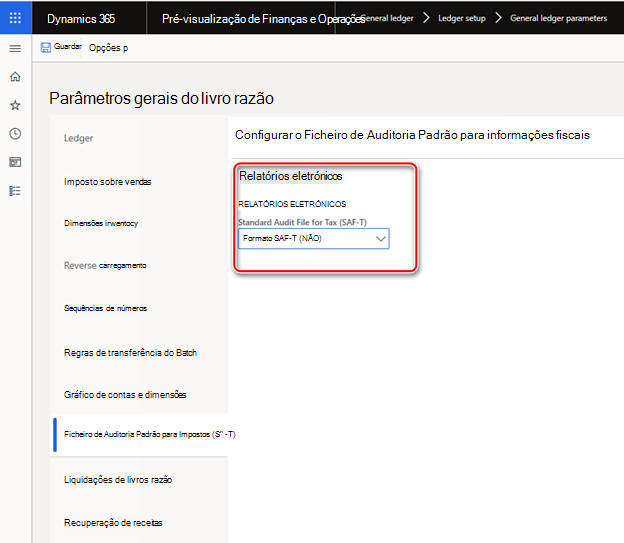Select Sequências de números tab

(105, 308)
